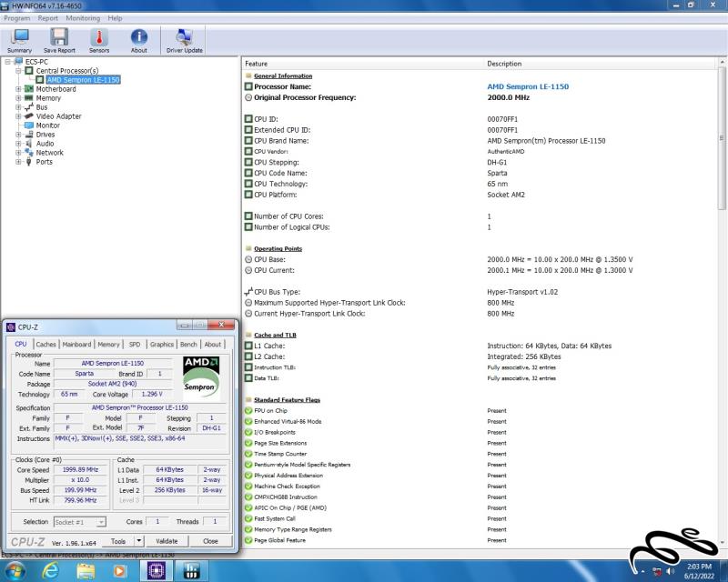The image size is (728, 582).
Task: Select the 'CPU Stepping:' row
Action: point(480,163)
